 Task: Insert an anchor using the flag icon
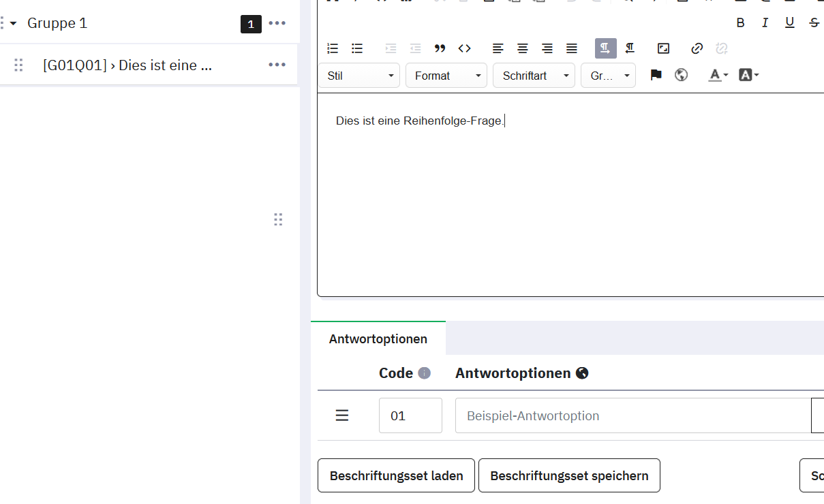point(656,76)
